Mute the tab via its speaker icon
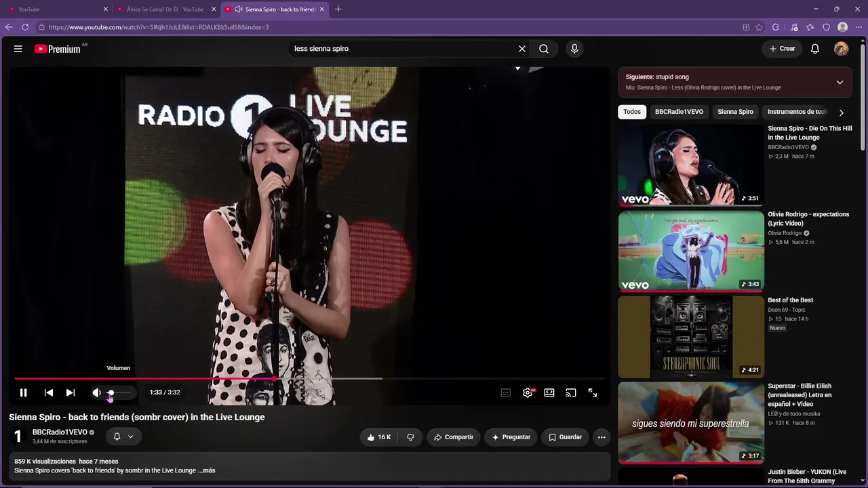This screenshot has width=868, height=488. [238, 9]
